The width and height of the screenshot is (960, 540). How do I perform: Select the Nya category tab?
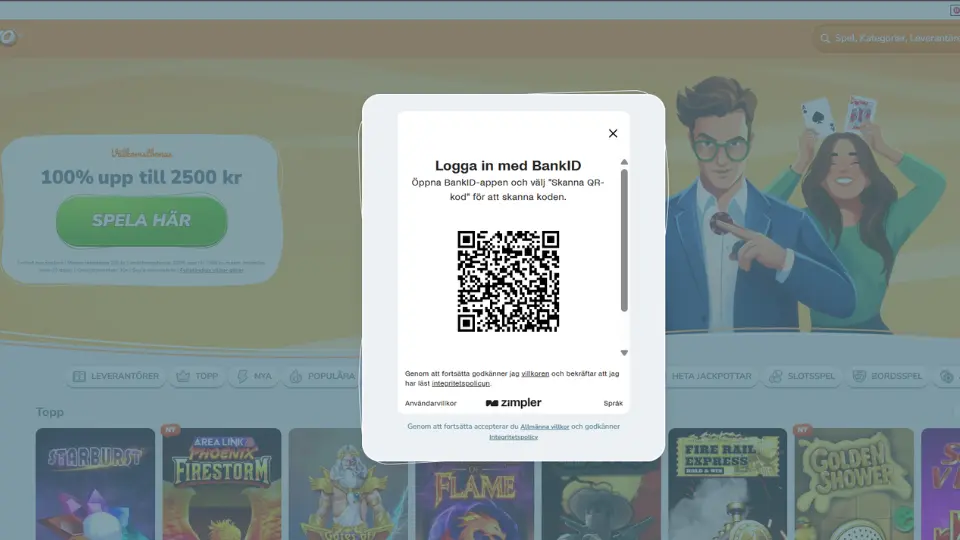click(x=255, y=376)
